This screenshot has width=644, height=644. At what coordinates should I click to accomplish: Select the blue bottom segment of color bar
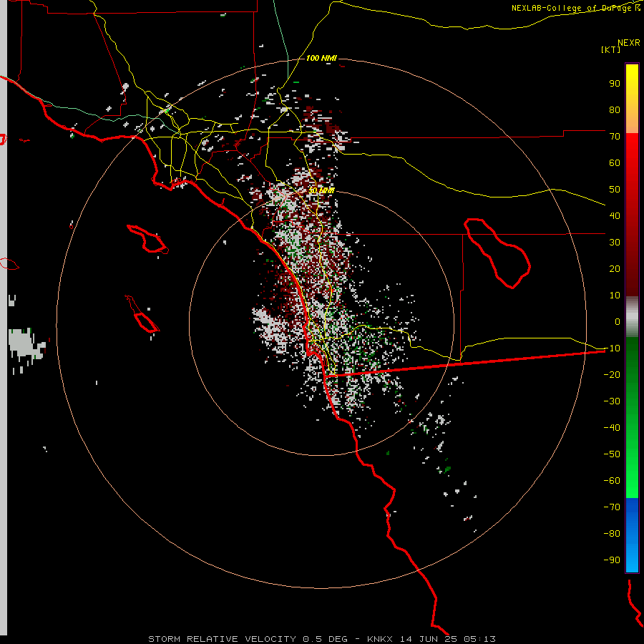point(632,535)
